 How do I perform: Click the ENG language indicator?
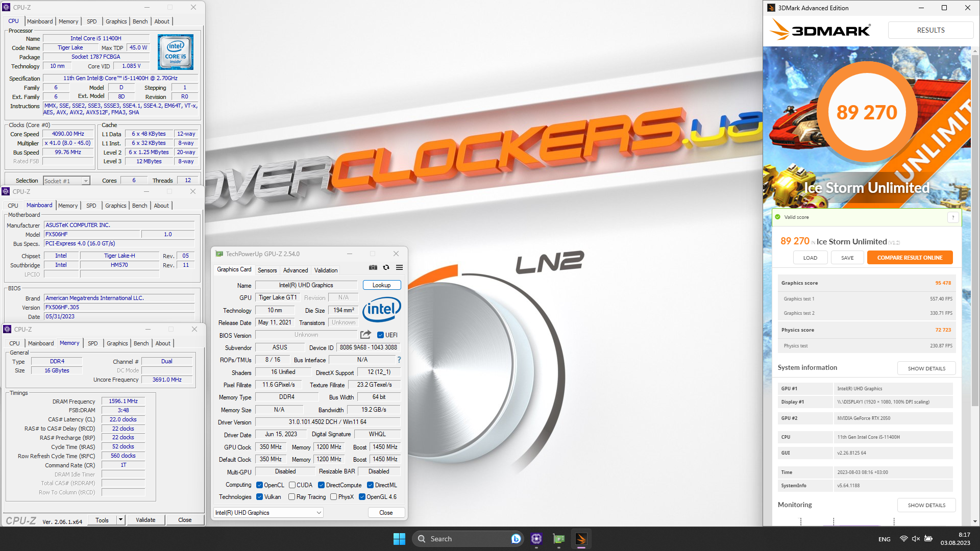coord(885,539)
